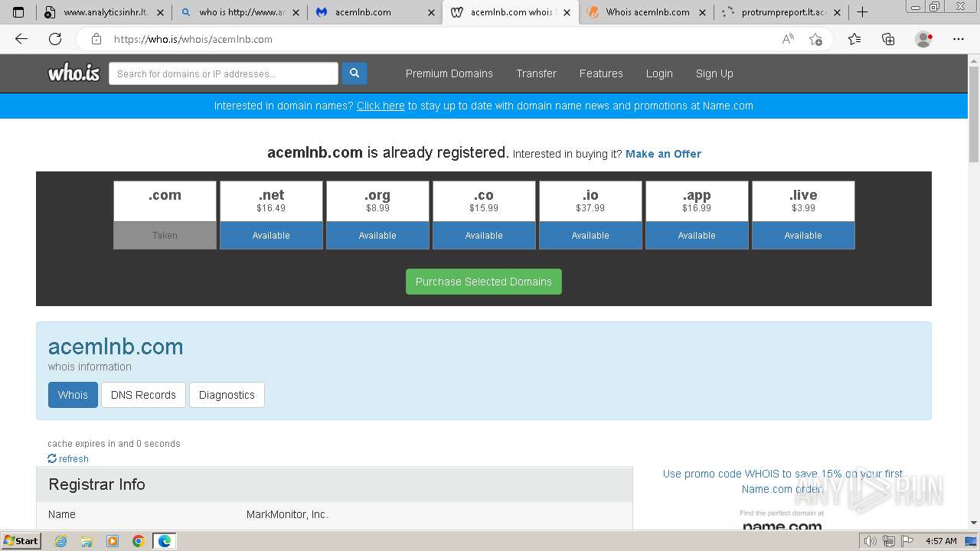The width and height of the screenshot is (980, 551).
Task: Close the www.analyticsinhr tab
Action: [x=161, y=12]
